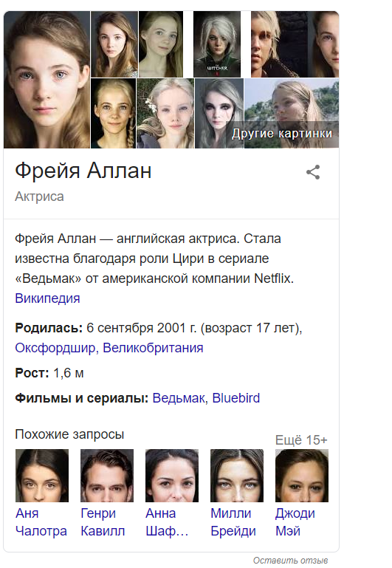
Task: Click the share icon beside Фрейя Аллан
Action: tap(313, 172)
